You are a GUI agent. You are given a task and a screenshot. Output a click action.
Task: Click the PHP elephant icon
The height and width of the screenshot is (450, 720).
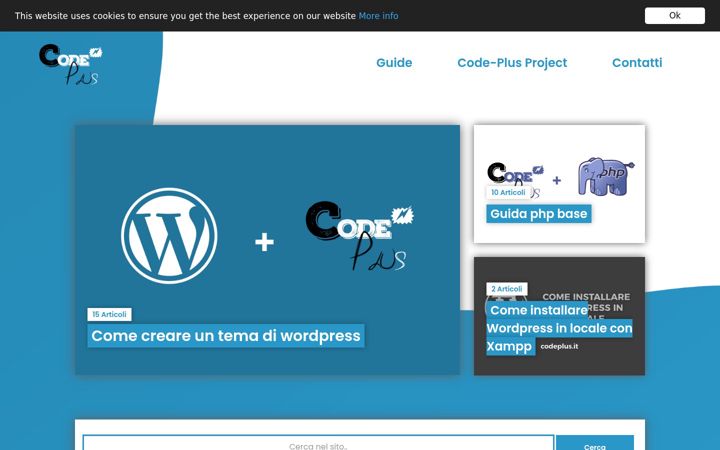pos(606,177)
